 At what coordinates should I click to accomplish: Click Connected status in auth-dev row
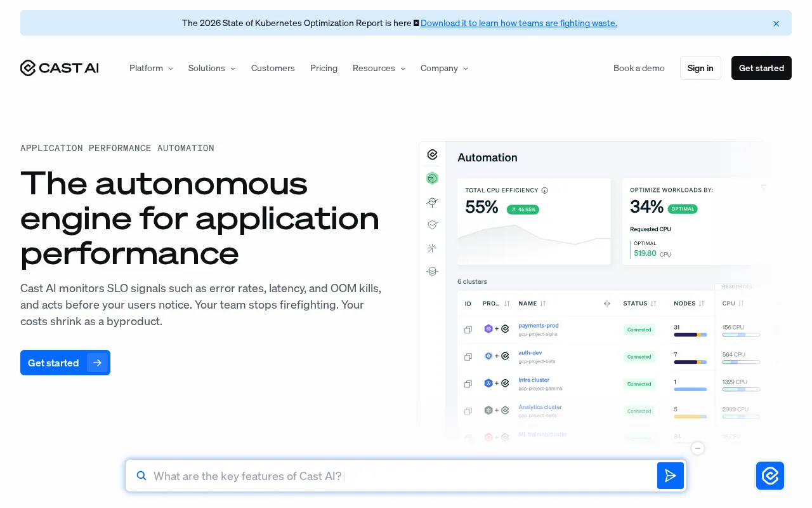[639, 357]
